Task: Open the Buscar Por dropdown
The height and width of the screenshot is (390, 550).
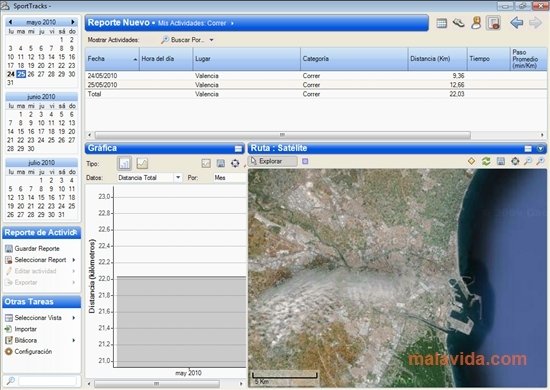Action: click(x=187, y=40)
